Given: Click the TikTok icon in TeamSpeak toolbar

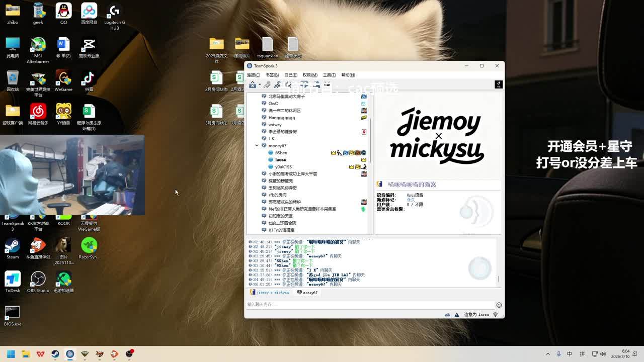Looking at the screenshot, I should 499,84.
